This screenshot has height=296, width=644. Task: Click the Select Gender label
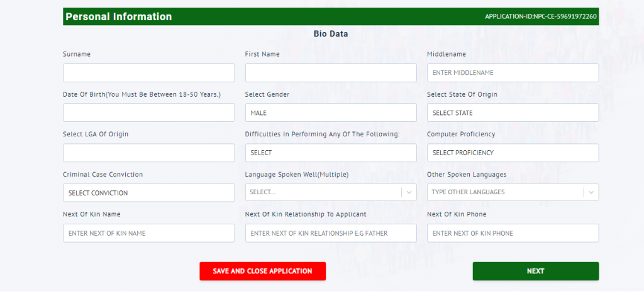click(267, 94)
